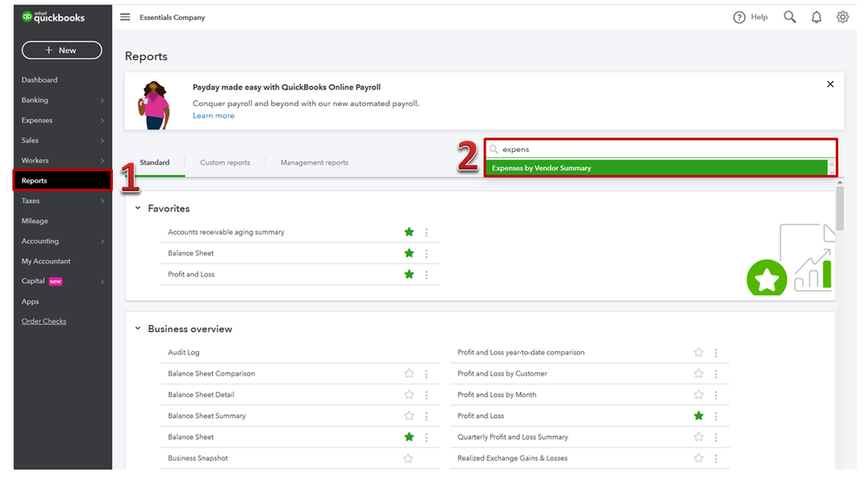Open more options for Balance Sheet Summary
Image resolution: width=868 pixels, height=492 pixels.
point(427,416)
